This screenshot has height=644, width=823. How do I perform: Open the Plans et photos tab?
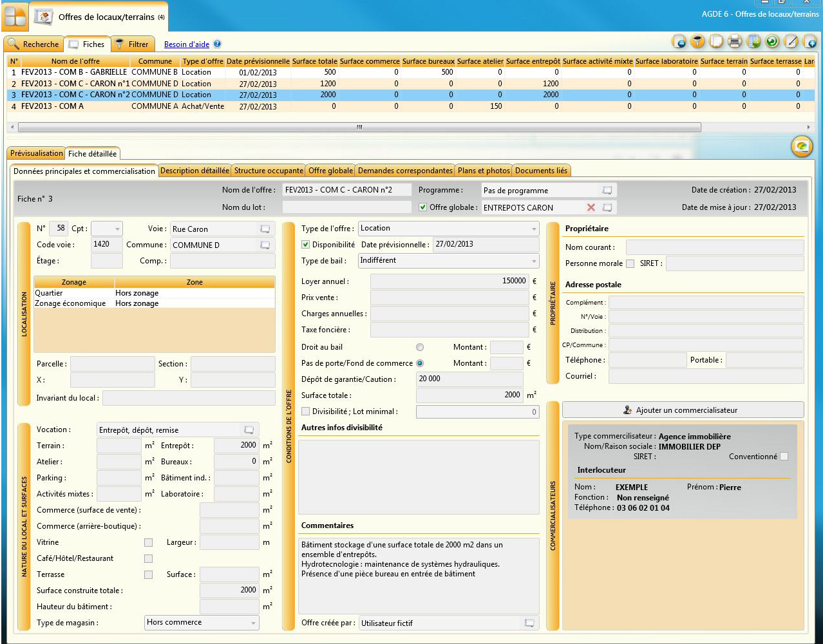484,171
